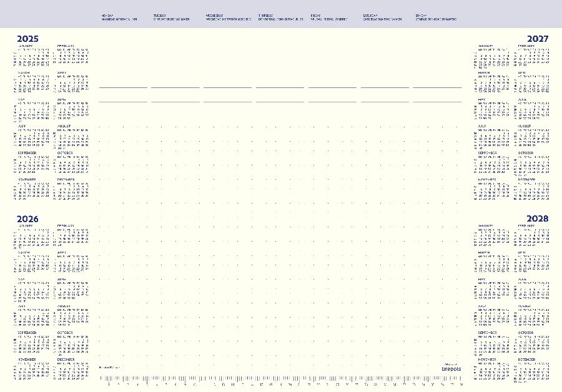The width and height of the screenshot is (562, 392).
Task: Click January month title under 2025
Action: tap(26, 46)
